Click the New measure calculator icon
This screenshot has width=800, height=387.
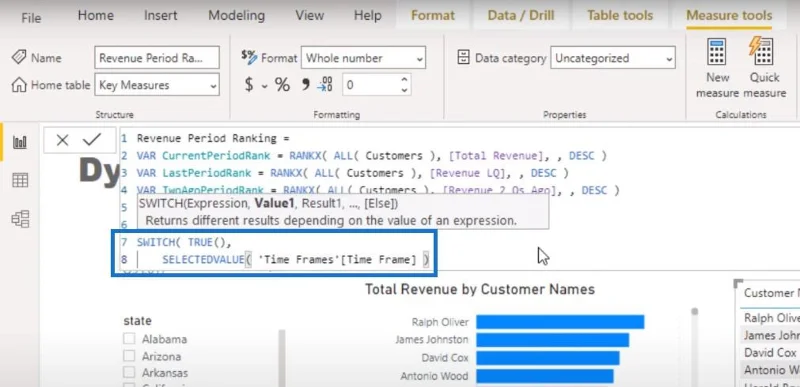coord(717,52)
